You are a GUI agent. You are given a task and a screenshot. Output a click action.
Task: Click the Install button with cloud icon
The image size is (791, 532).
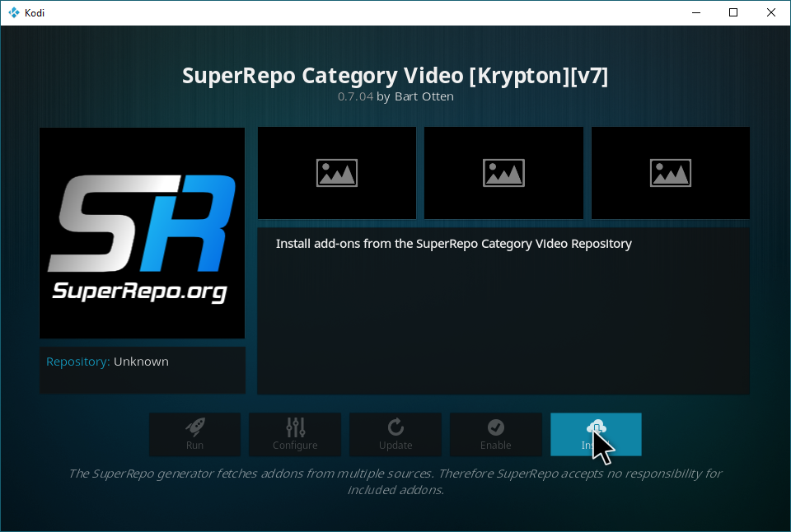(596, 434)
